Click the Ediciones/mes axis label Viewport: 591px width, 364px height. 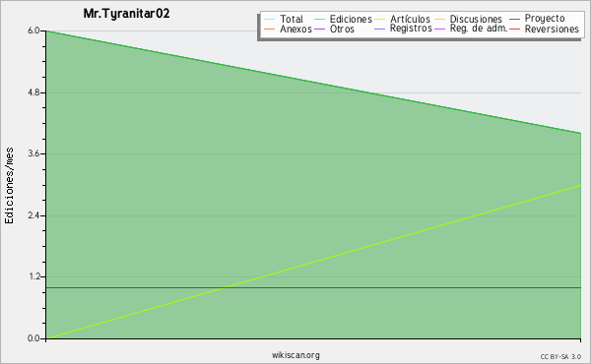tap(9, 186)
